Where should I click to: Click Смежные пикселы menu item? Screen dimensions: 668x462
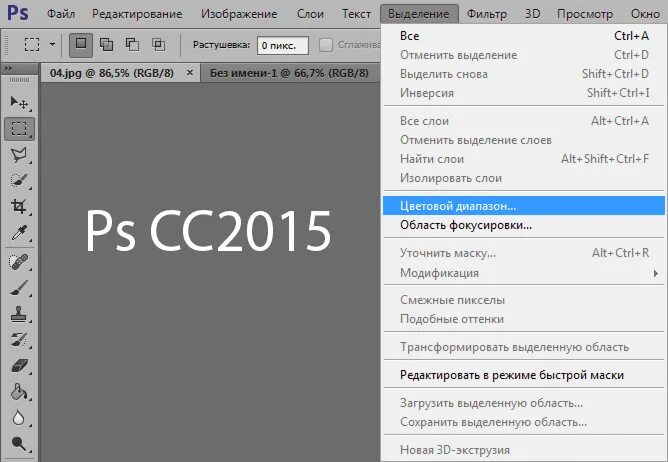[x=524, y=300]
